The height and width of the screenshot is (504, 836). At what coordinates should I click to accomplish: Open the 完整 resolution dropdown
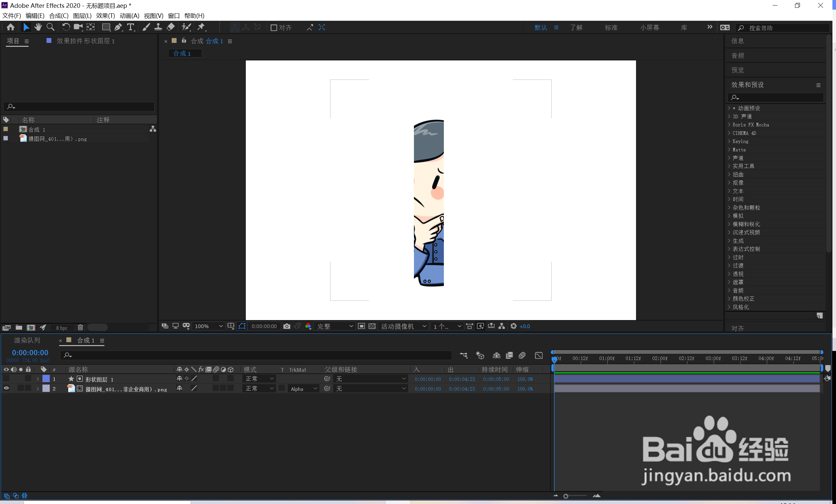[x=335, y=326]
